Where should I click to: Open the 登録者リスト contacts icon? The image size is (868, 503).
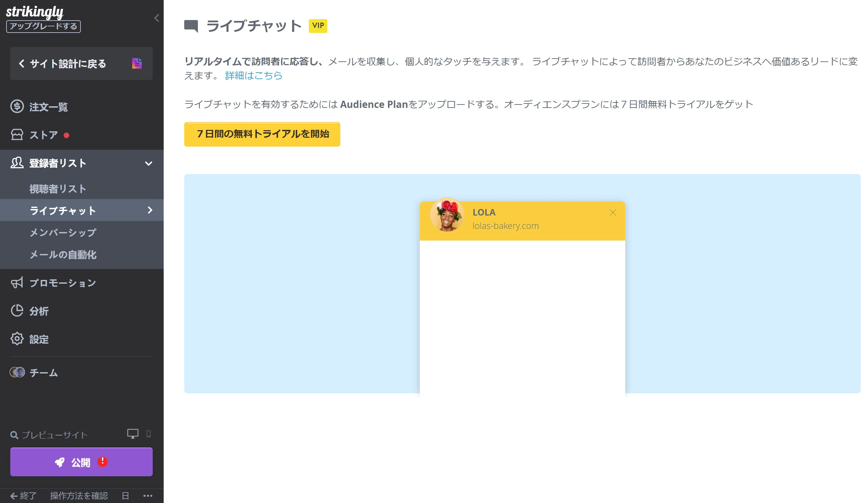pyautogui.click(x=18, y=163)
